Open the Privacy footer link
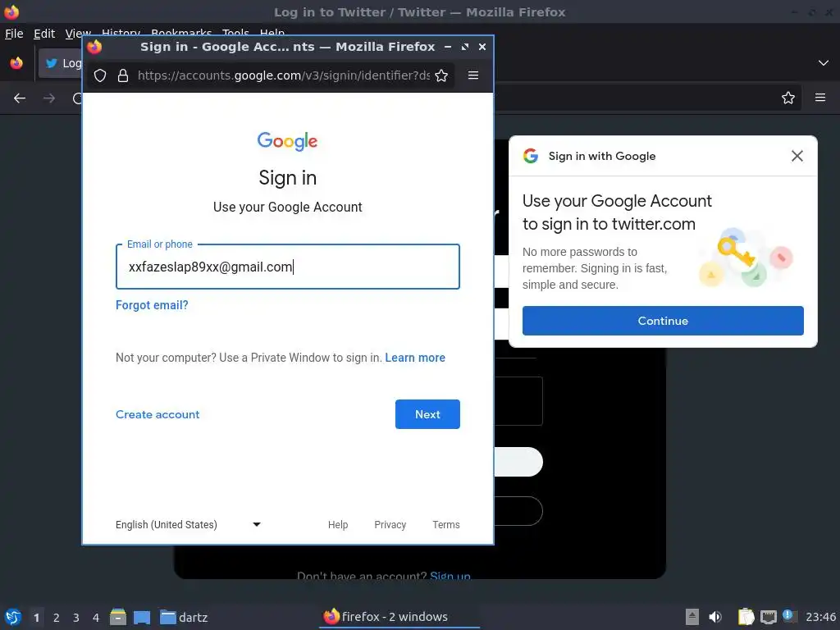This screenshot has height=630, width=840. click(x=390, y=524)
